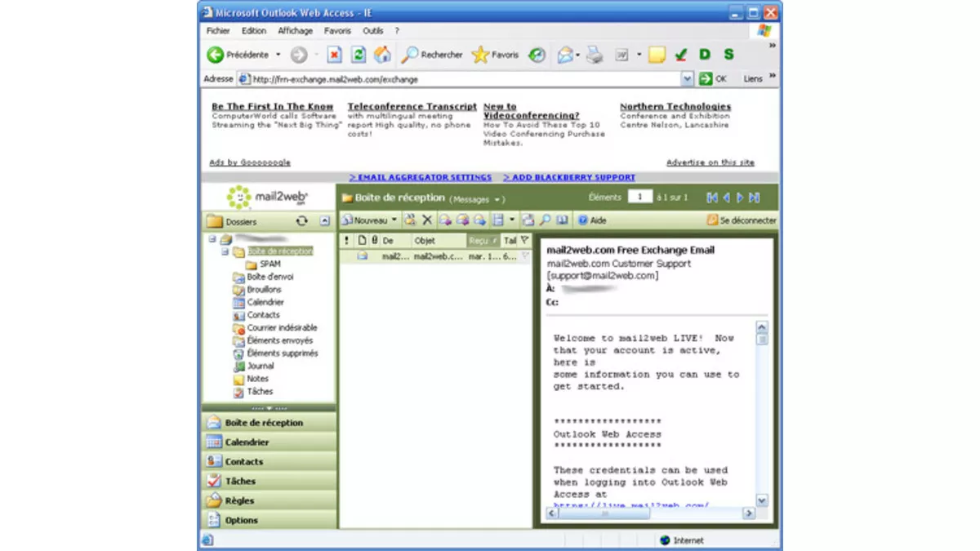Reply to the message using the reply icon
The width and height of the screenshot is (980, 551).
pyautogui.click(x=446, y=219)
